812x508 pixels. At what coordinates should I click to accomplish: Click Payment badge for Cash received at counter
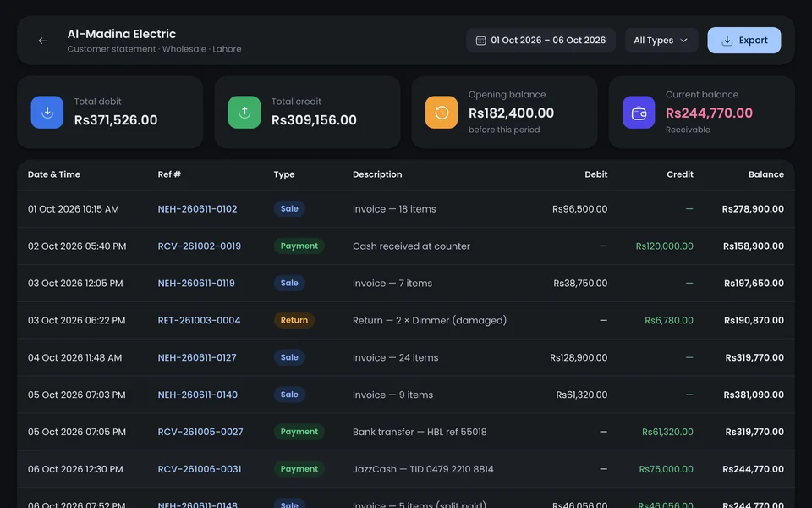tap(299, 246)
